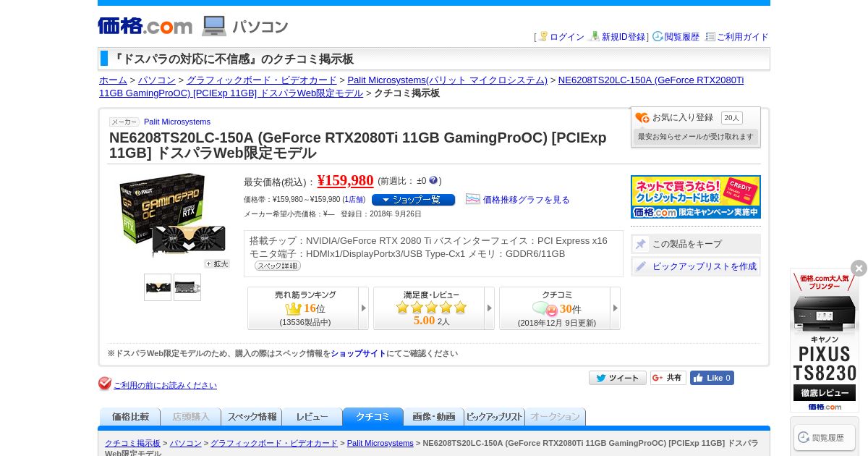Click the Canon PIXUS TS8230 ad
The image size is (868, 456).
click(824, 340)
